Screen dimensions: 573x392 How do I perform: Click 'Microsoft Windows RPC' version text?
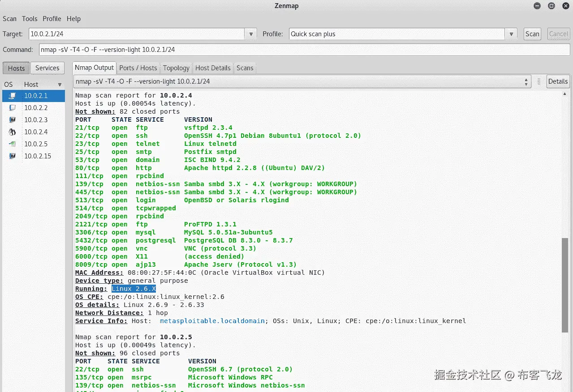(x=230, y=377)
